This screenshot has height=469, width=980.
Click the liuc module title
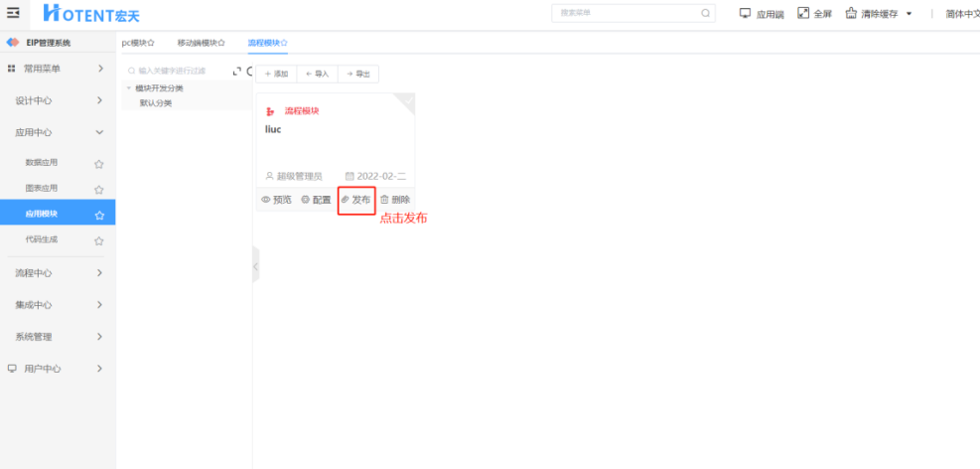point(273,129)
